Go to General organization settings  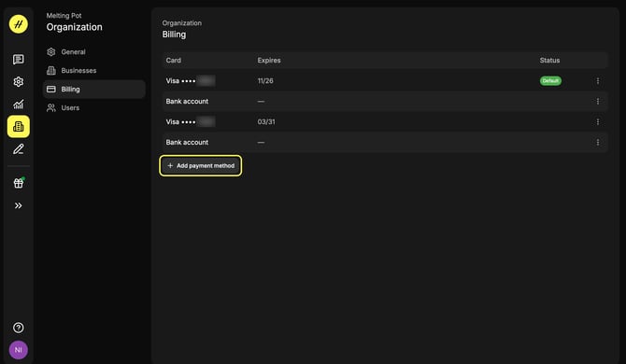[x=93, y=52]
